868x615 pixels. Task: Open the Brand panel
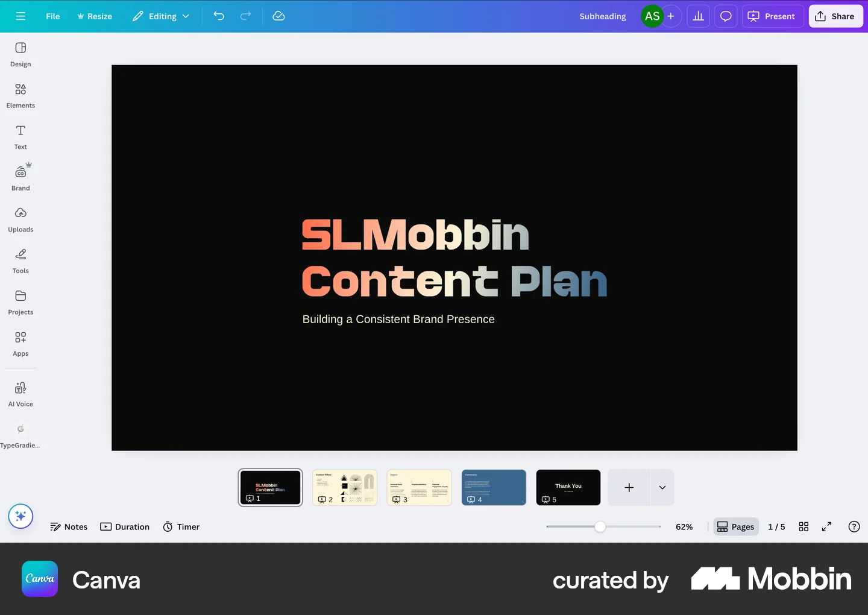[x=20, y=178]
